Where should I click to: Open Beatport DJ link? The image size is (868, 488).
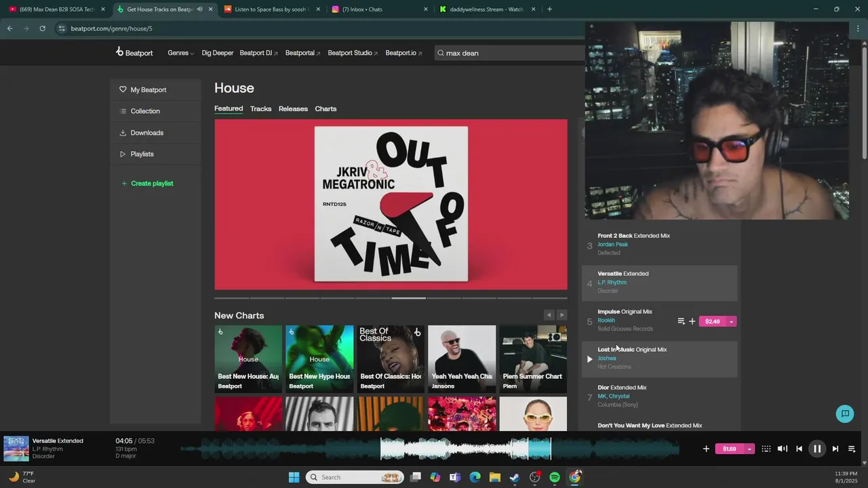258,53
